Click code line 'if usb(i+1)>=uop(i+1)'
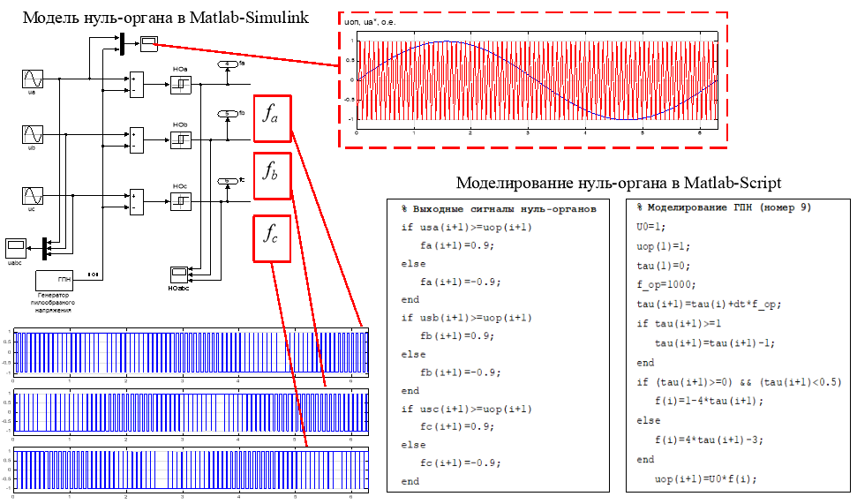 (466, 318)
